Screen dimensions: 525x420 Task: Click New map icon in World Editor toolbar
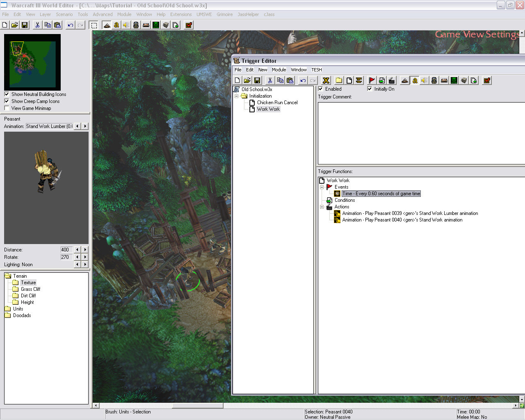(5, 25)
